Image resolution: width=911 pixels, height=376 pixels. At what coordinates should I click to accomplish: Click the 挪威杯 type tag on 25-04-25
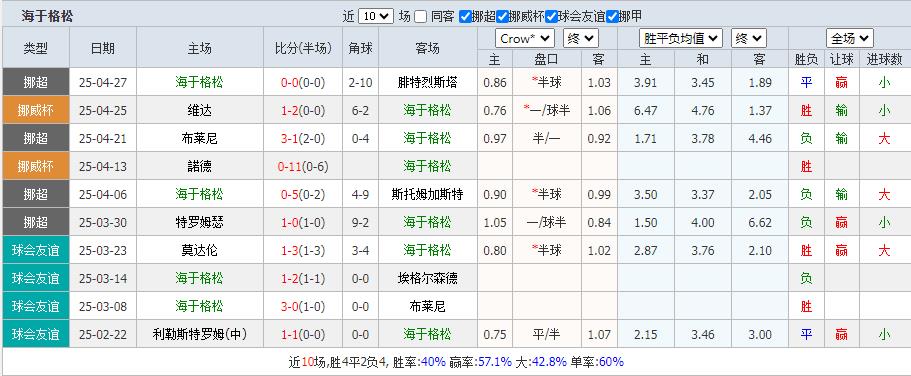35,110
